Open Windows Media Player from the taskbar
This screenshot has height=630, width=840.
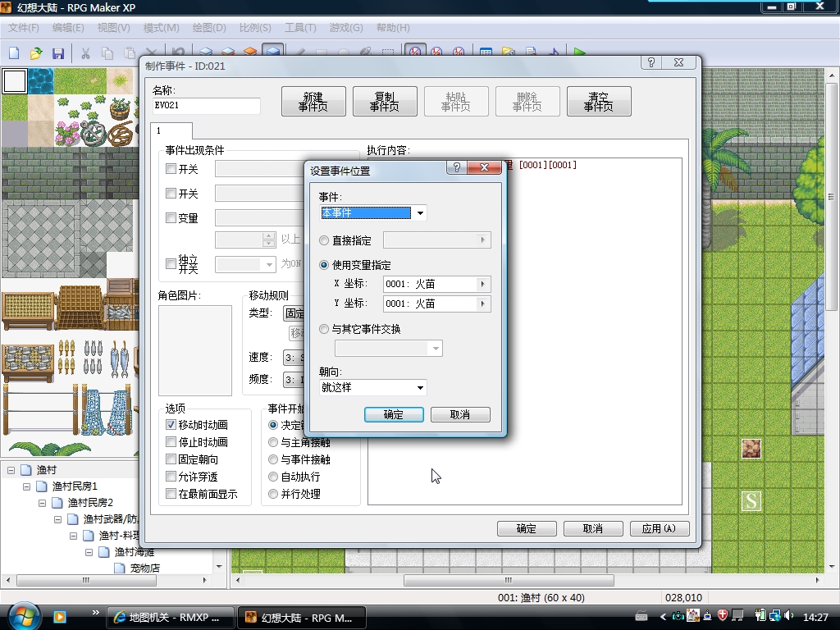click(x=59, y=617)
